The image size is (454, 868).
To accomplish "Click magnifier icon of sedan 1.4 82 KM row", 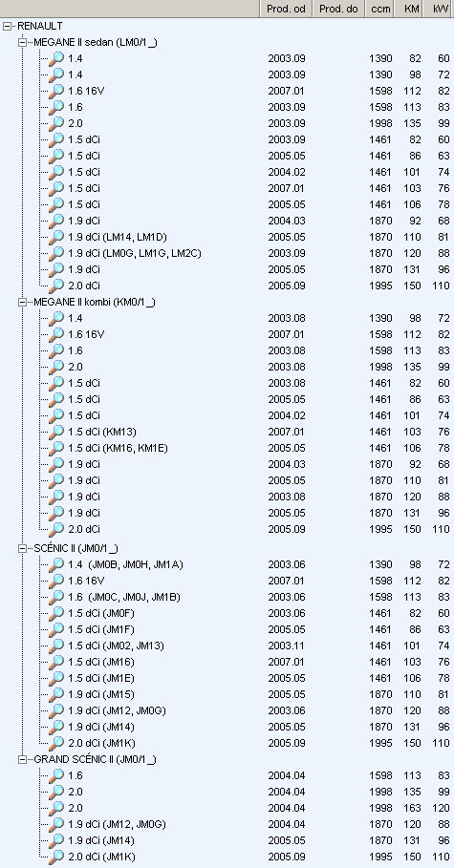I will (56, 58).
